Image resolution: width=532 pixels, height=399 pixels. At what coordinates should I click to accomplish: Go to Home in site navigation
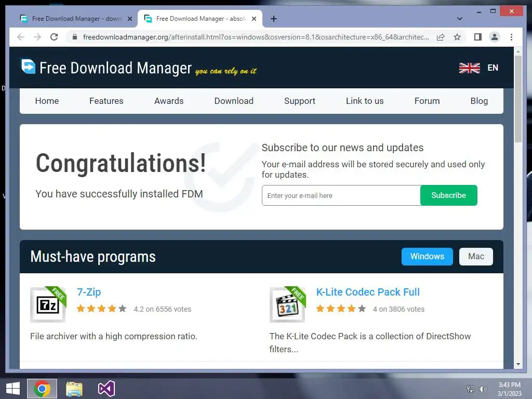[x=47, y=101]
